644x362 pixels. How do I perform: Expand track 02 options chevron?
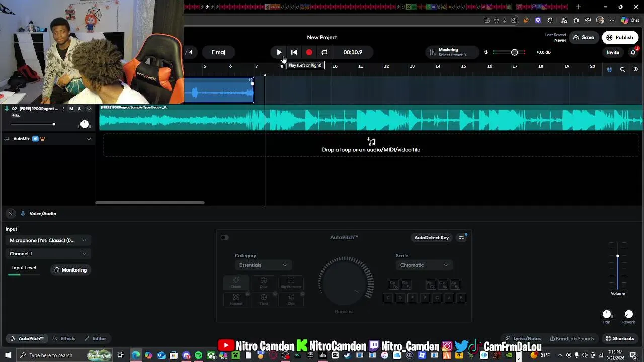click(x=89, y=109)
